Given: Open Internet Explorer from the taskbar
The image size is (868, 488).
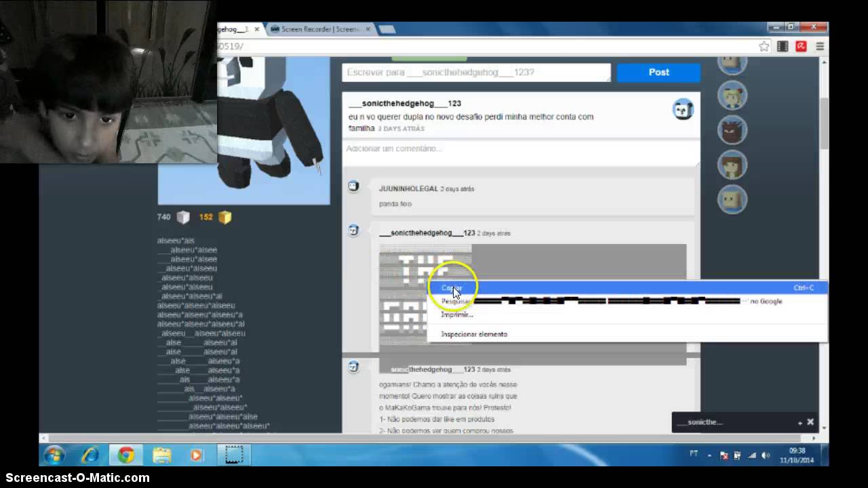Looking at the screenshot, I should (90, 455).
